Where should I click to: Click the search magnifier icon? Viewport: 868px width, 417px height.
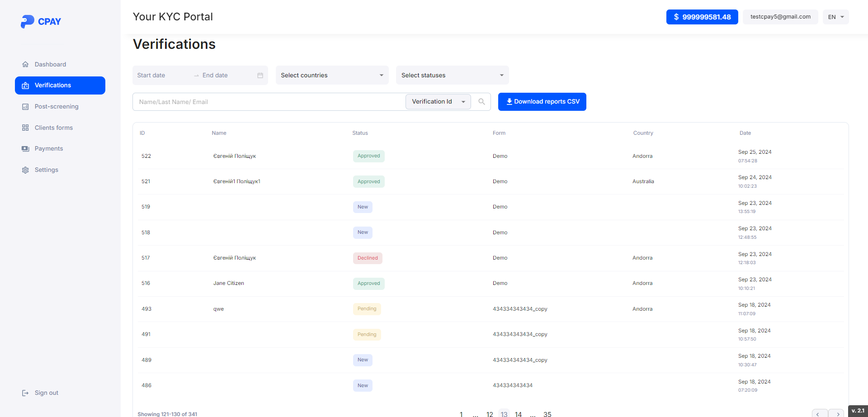point(481,102)
